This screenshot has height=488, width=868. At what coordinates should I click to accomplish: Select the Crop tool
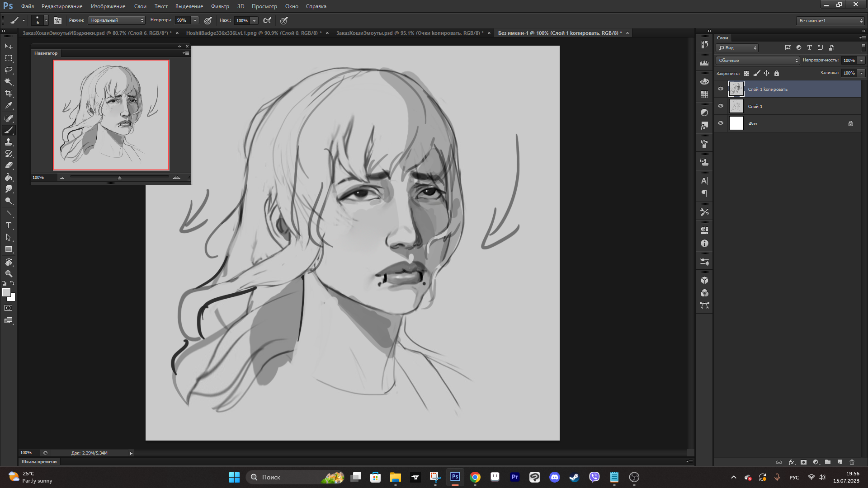9,94
